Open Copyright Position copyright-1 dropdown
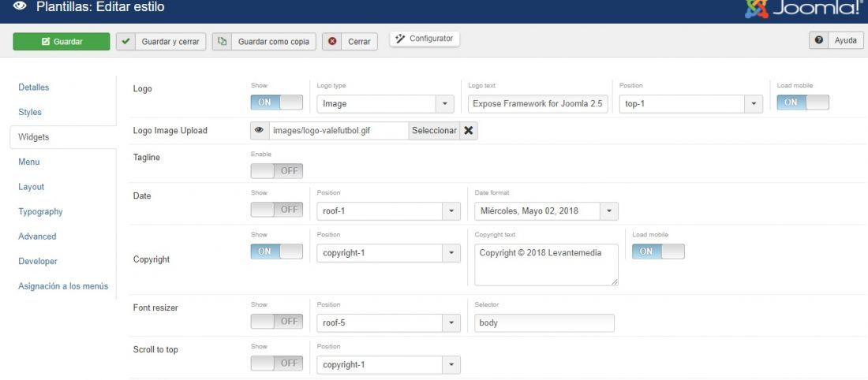This screenshot has height=380, width=868. 388,253
